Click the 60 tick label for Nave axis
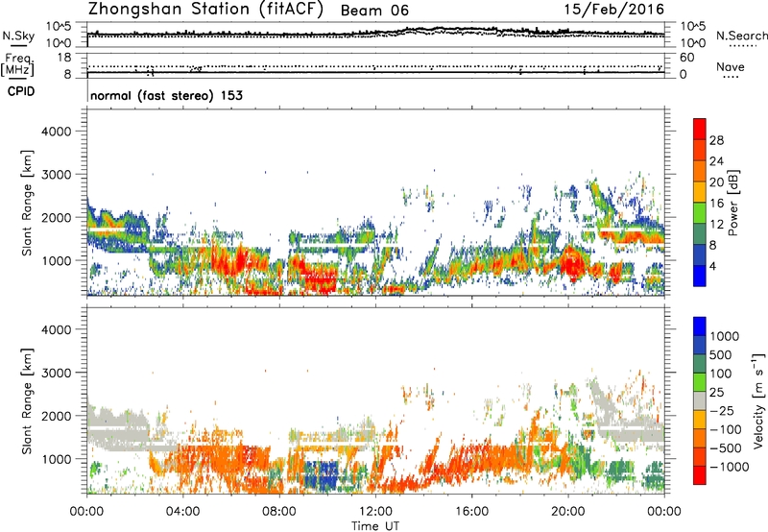 point(686,58)
